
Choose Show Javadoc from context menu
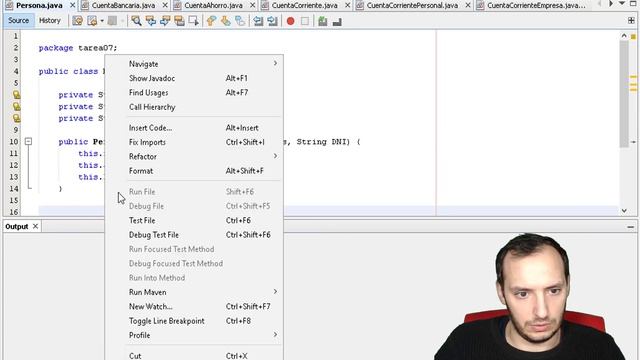(x=194, y=78)
